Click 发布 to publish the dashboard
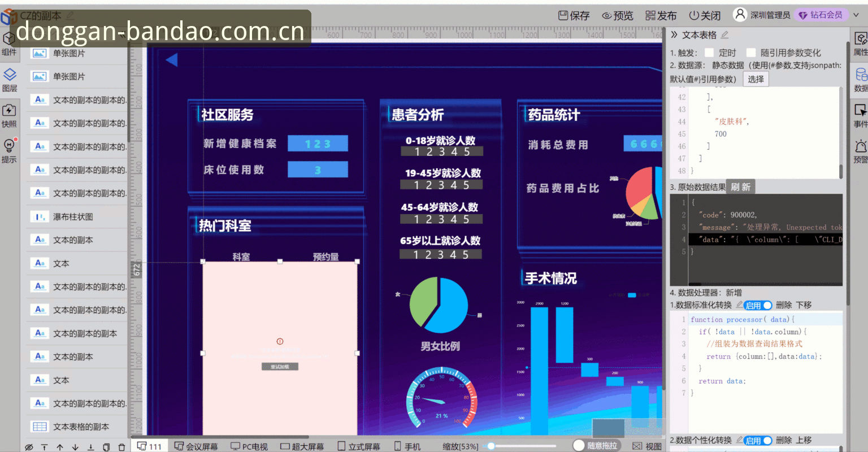 click(661, 15)
